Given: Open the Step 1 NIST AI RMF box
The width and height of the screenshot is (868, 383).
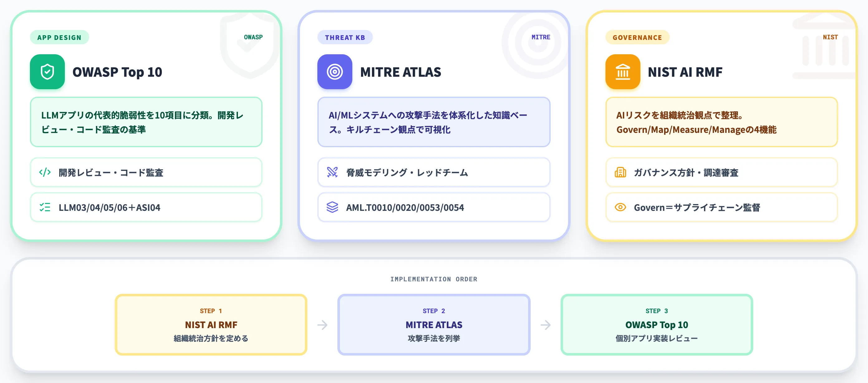Looking at the screenshot, I should (x=211, y=325).
